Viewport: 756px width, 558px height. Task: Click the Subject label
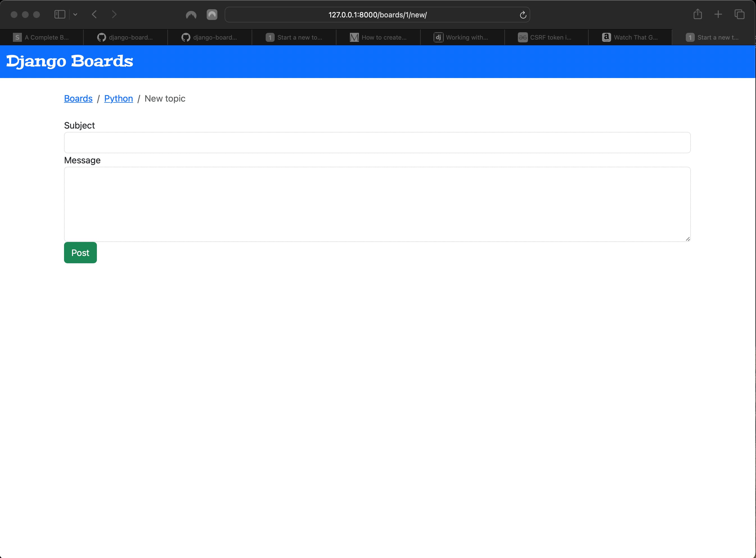[x=79, y=126]
